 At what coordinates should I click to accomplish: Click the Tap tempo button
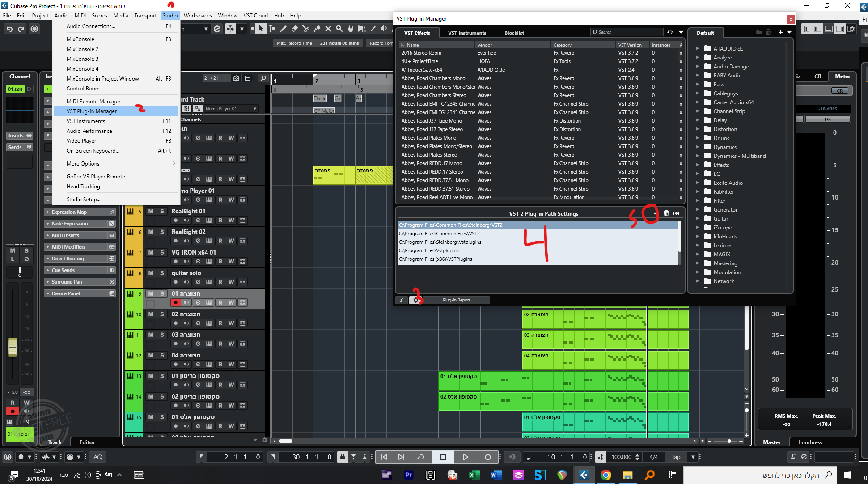click(x=676, y=457)
